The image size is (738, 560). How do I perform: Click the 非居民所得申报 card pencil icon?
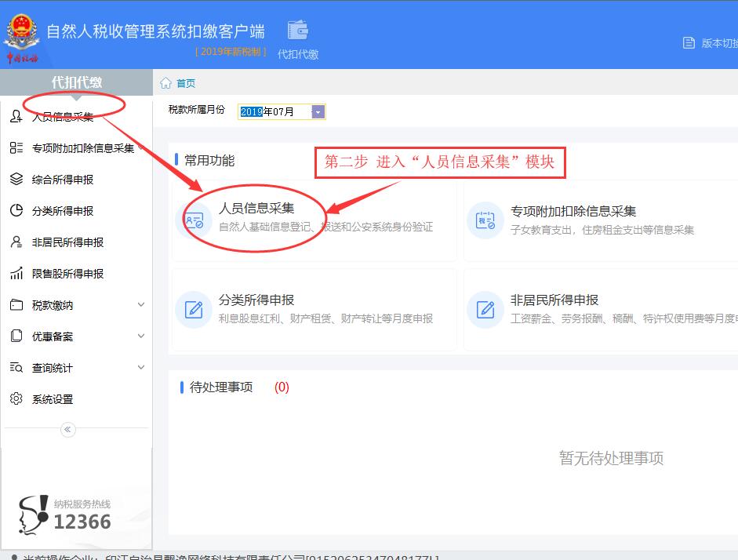(x=485, y=309)
